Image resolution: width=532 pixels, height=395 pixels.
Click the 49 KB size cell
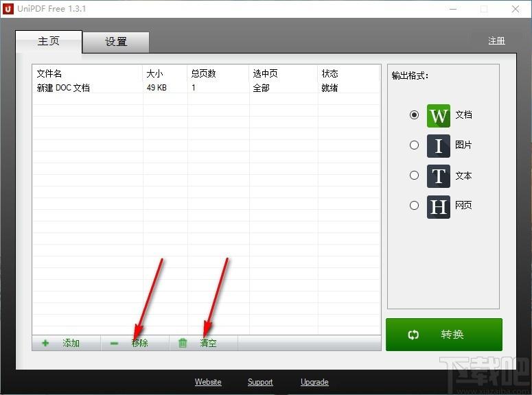coord(157,88)
